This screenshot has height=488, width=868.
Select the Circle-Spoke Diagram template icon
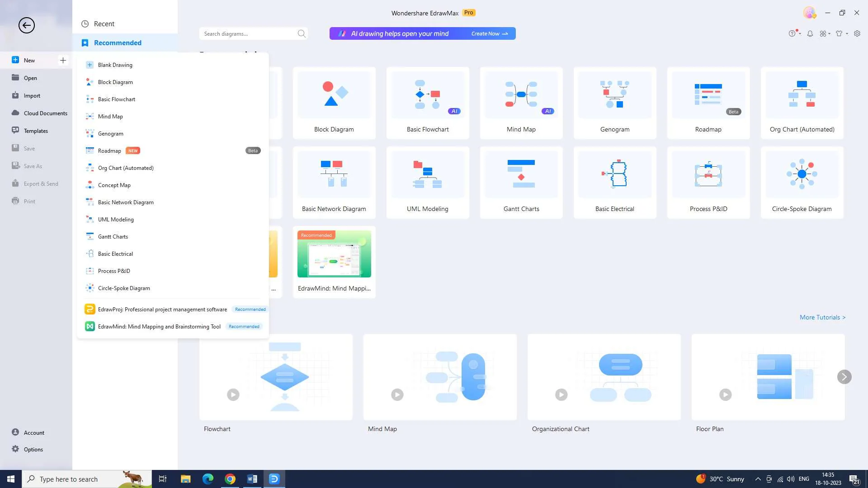pos(801,174)
